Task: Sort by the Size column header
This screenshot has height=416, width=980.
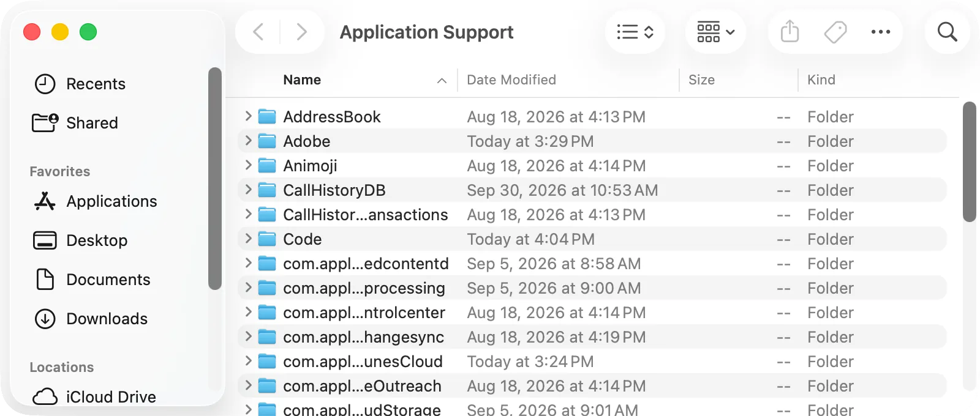Action: click(701, 80)
